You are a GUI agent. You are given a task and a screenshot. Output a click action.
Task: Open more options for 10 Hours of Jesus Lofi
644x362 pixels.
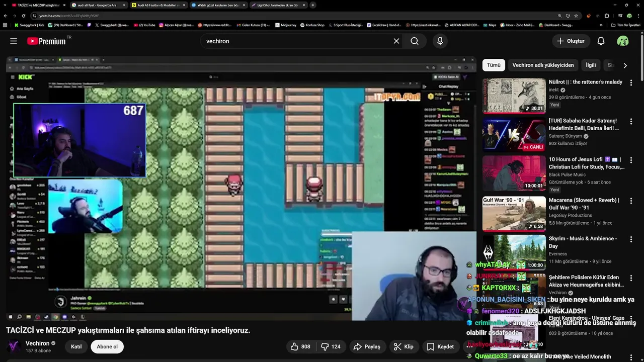point(631,160)
